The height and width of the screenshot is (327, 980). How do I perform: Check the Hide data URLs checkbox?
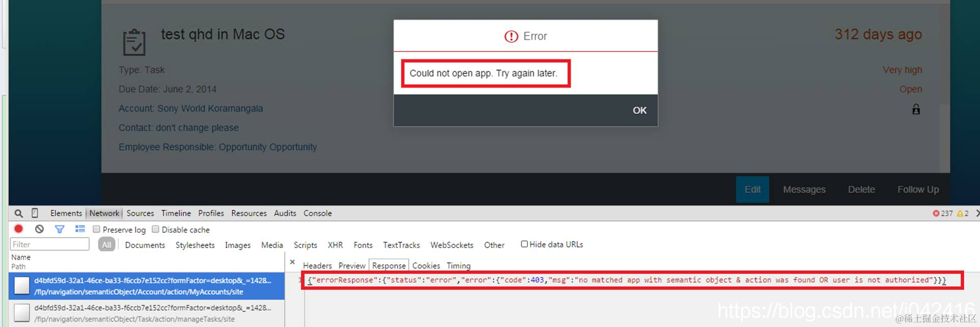(x=524, y=244)
